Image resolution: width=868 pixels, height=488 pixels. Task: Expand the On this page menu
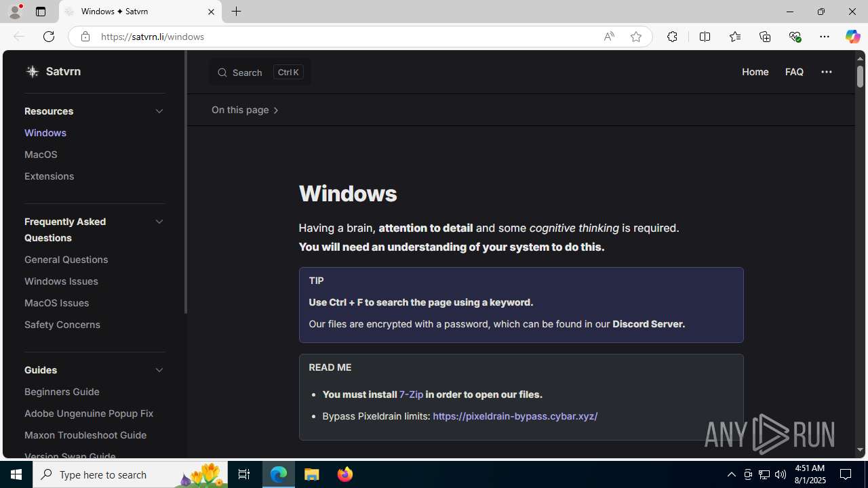point(245,110)
